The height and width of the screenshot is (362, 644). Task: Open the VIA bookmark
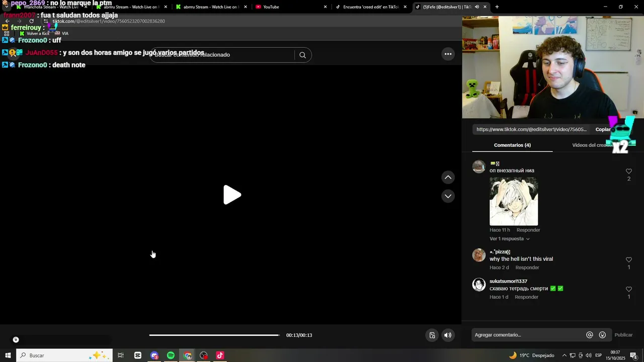click(61, 33)
